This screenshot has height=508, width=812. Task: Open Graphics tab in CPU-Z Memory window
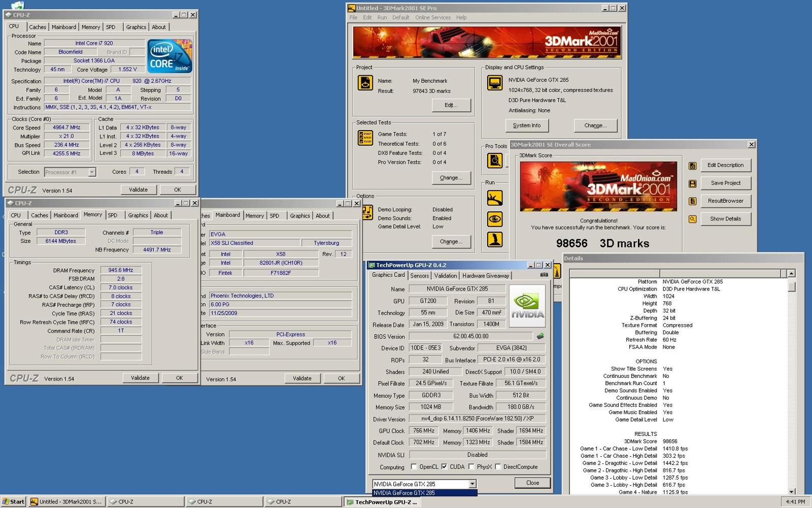click(138, 215)
